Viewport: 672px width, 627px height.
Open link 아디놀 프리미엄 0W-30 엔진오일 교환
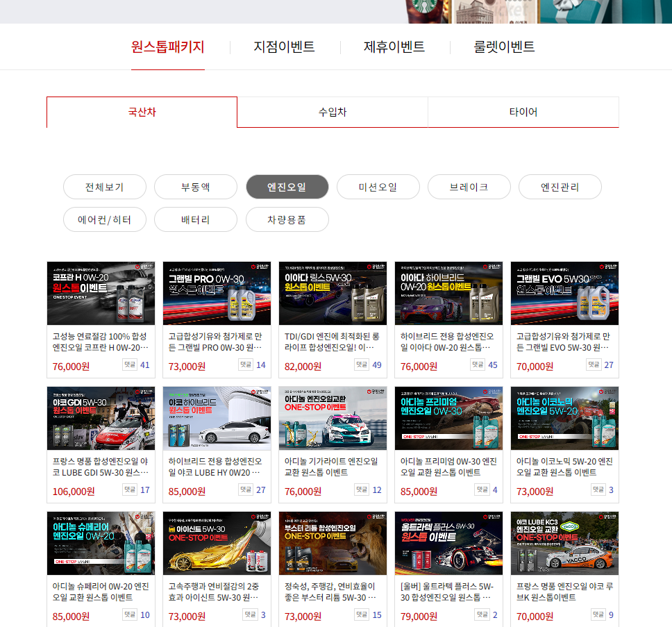click(448, 467)
